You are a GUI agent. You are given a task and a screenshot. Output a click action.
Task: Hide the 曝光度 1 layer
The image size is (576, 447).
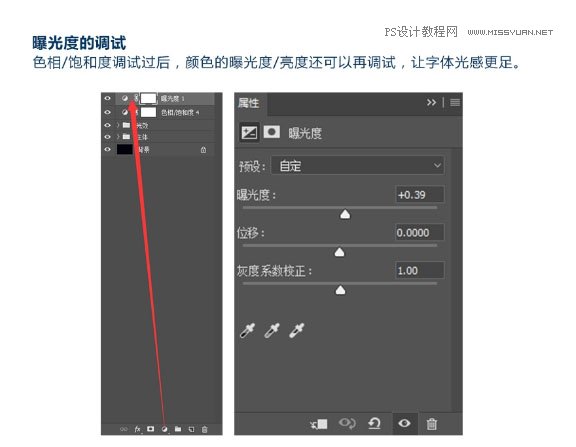point(107,98)
